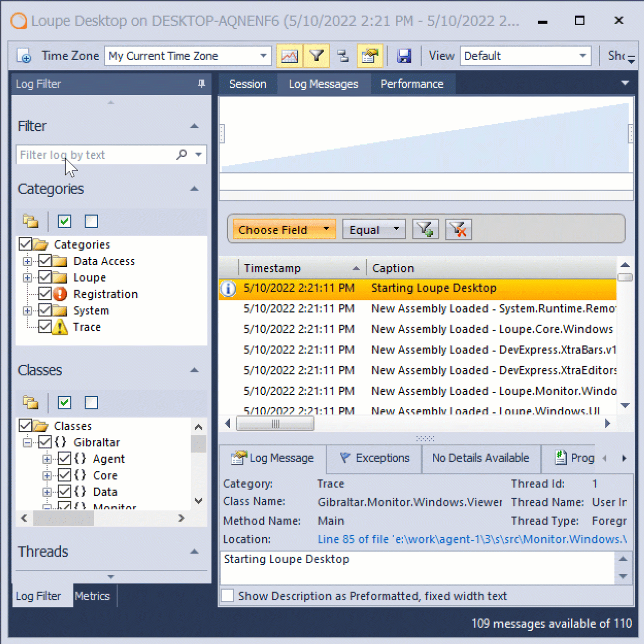Pin the Log Filter panel

click(201, 84)
